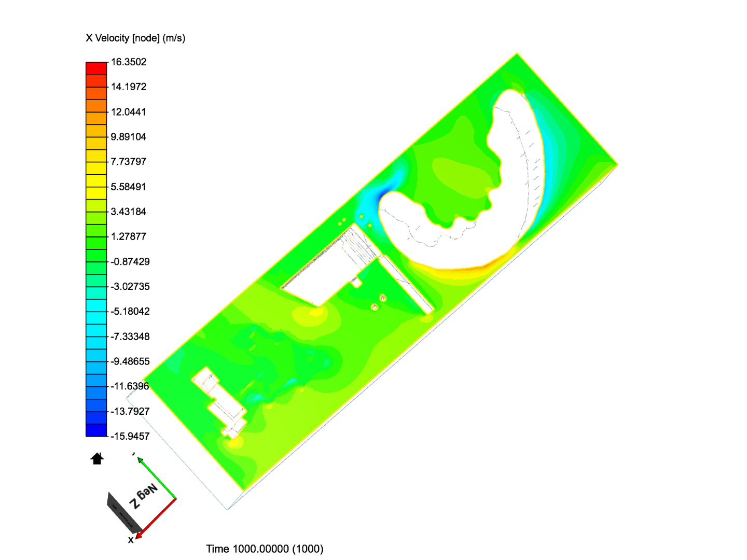This screenshot has height=560, width=747.
Task: Click the legend value -3.02735
Action: (x=130, y=286)
